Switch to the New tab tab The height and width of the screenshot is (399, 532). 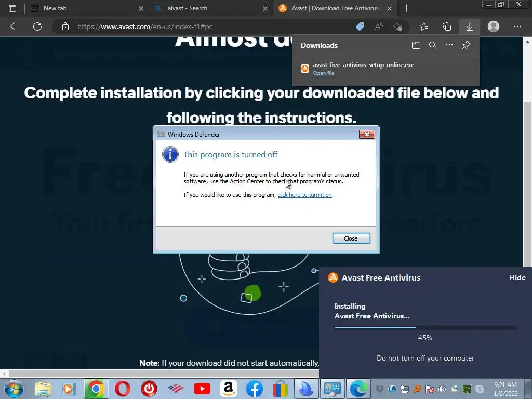click(x=87, y=8)
